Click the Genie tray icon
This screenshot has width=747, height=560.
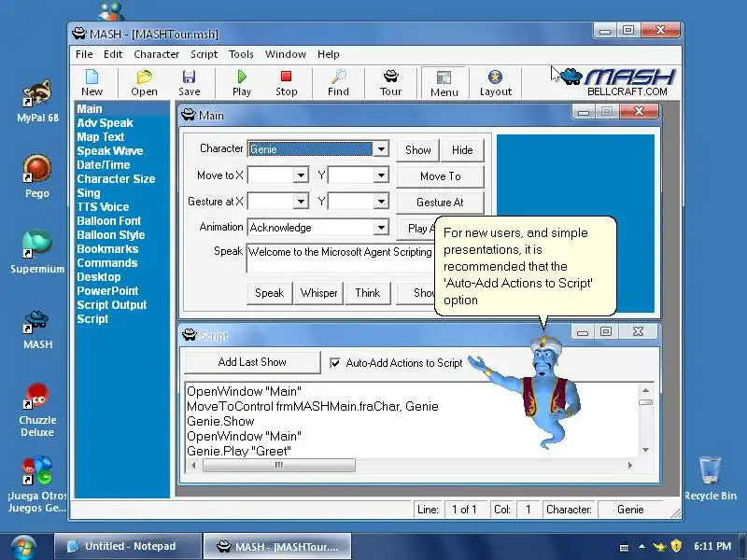pyautogui.click(x=659, y=546)
